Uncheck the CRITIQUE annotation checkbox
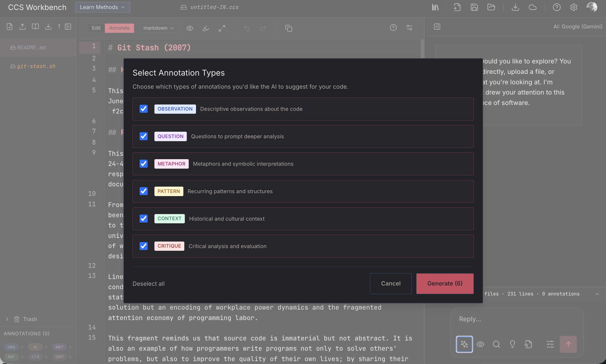Screen dimensions: 606x364 pyautogui.click(x=143, y=246)
